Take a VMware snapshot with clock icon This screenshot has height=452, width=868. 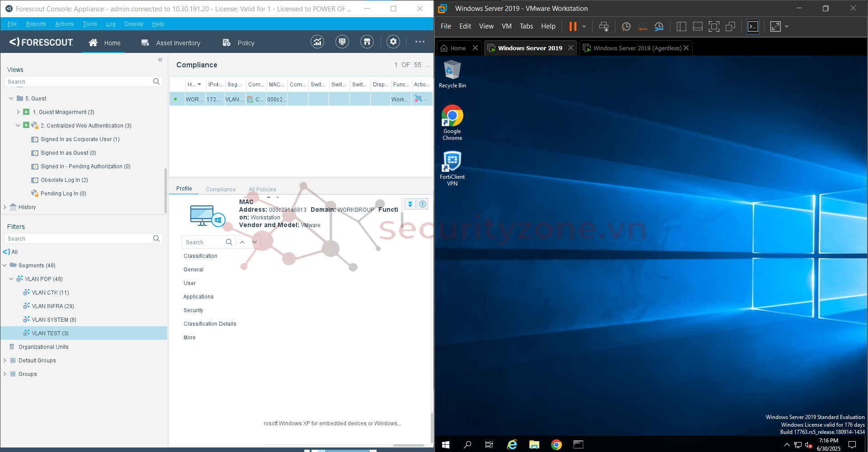(x=626, y=27)
